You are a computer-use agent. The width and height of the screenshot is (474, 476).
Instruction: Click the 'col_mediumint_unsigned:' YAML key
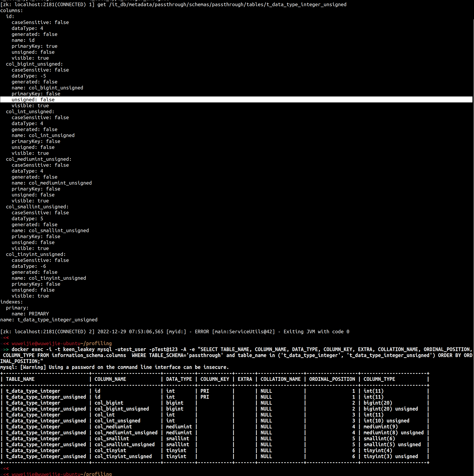click(x=39, y=159)
